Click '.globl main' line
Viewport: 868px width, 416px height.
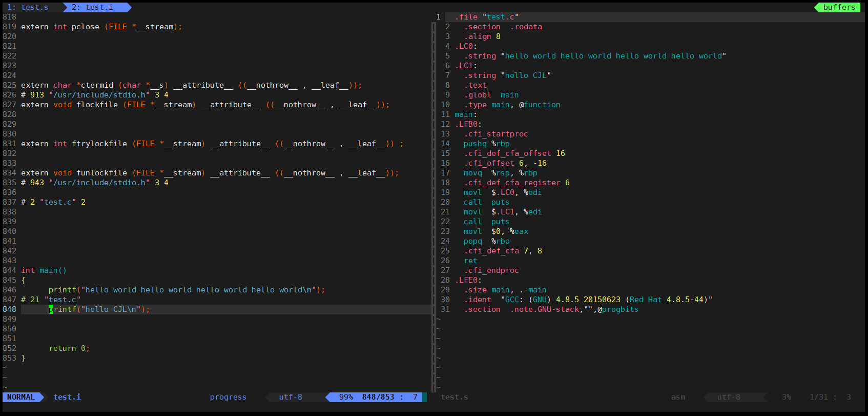coord(491,95)
